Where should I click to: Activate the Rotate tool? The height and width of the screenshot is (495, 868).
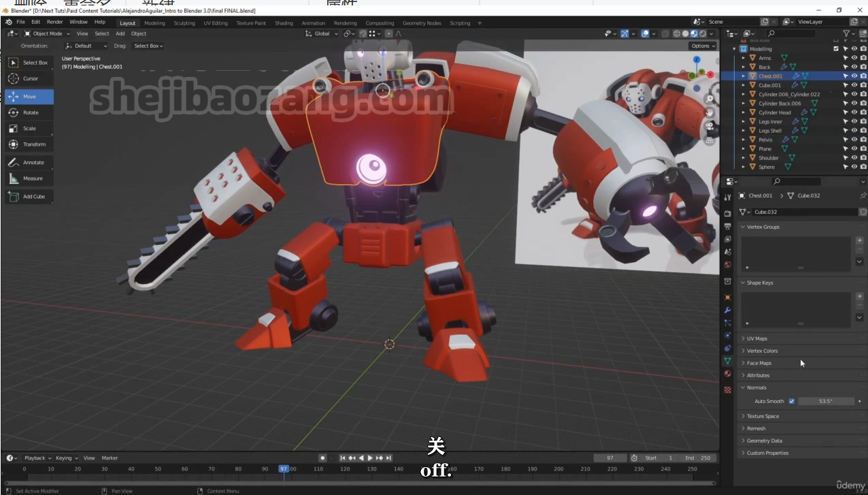click(29, 112)
